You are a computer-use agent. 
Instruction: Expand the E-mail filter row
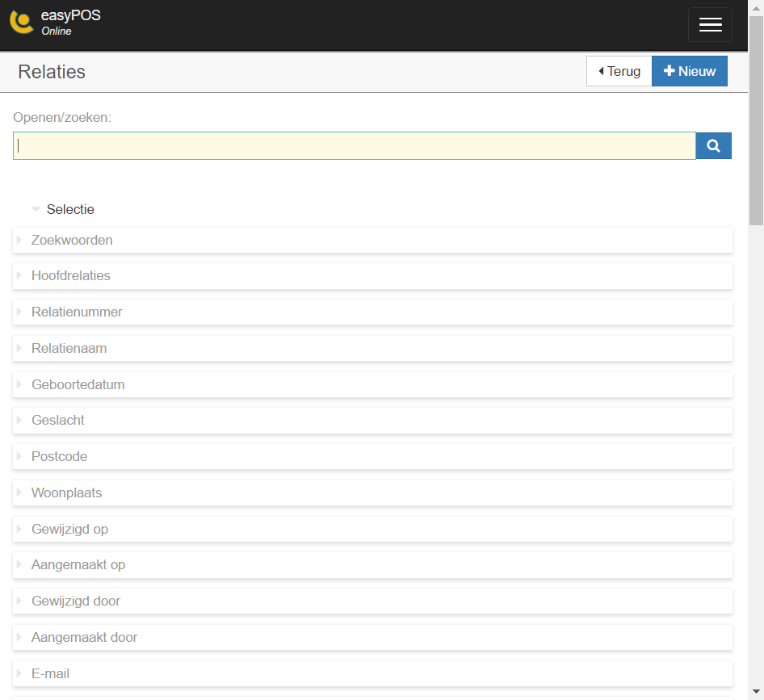[x=373, y=673]
